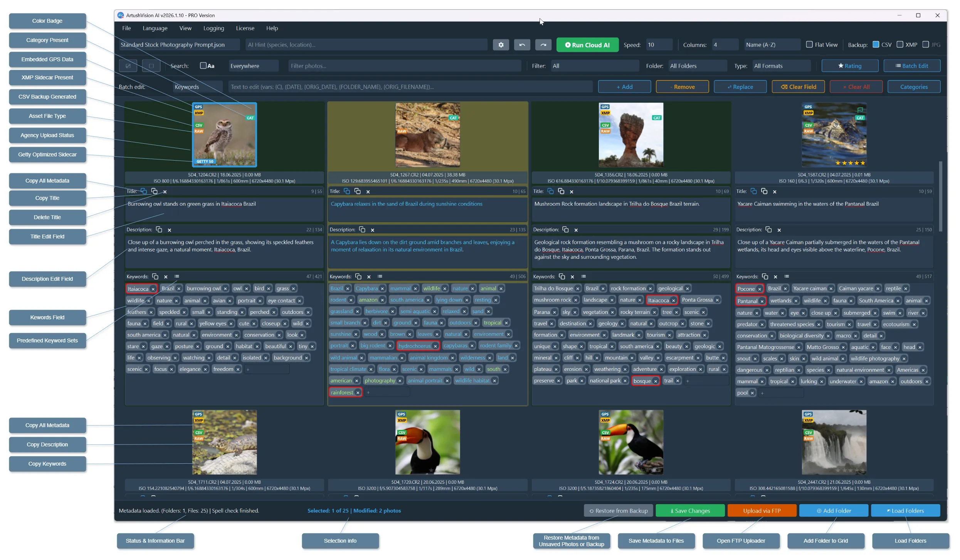Open predefined keyword sets for owl photo
This screenshot has width=960, height=560.
point(177,276)
